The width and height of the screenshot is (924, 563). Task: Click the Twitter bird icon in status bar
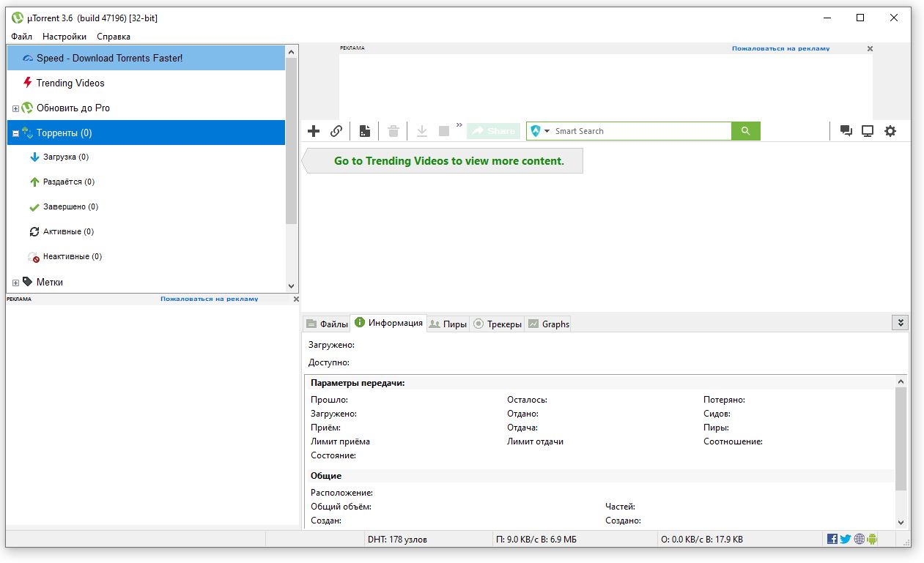846,539
